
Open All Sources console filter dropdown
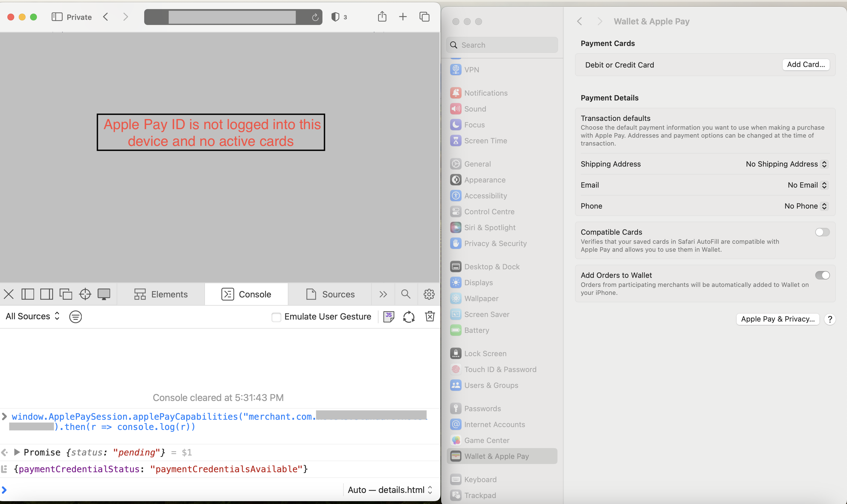tap(33, 316)
